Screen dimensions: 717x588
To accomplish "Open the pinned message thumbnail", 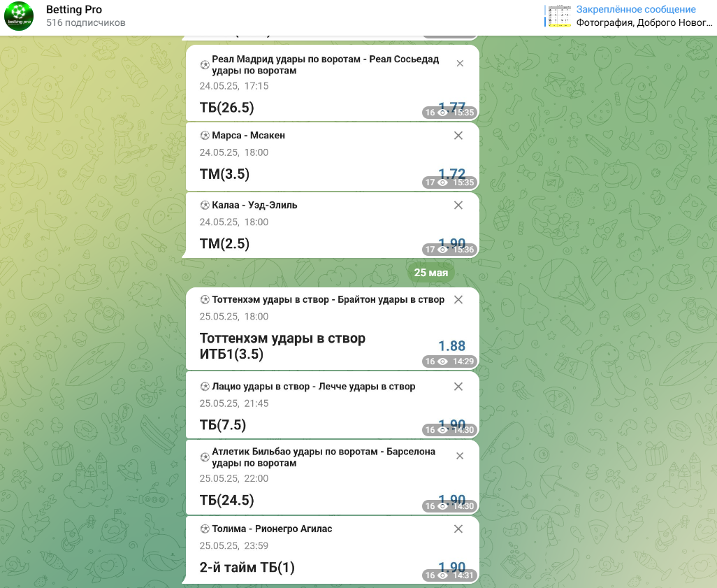I will click(x=560, y=16).
